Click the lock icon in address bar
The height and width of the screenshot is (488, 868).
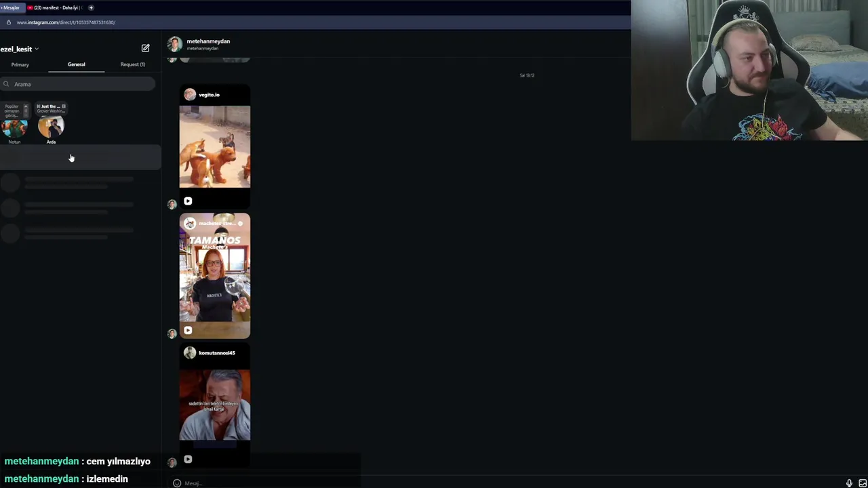tap(8, 22)
